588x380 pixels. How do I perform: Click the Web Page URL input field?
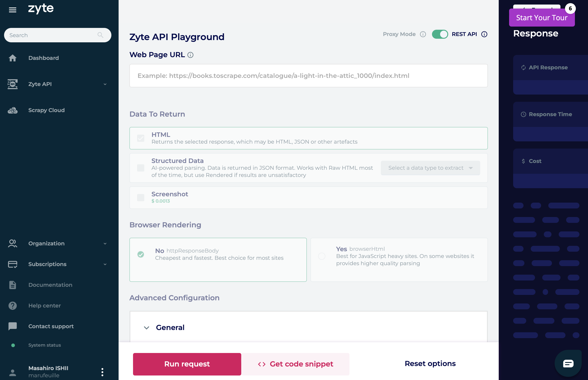tap(308, 76)
